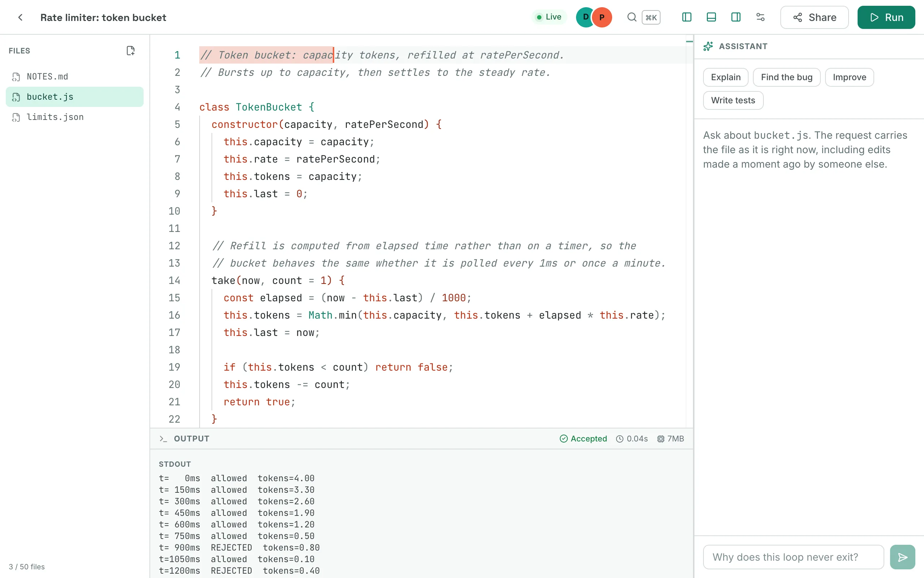The width and height of the screenshot is (924, 578).
Task: Toggle the bottom output panel layout icon
Action: point(711,17)
